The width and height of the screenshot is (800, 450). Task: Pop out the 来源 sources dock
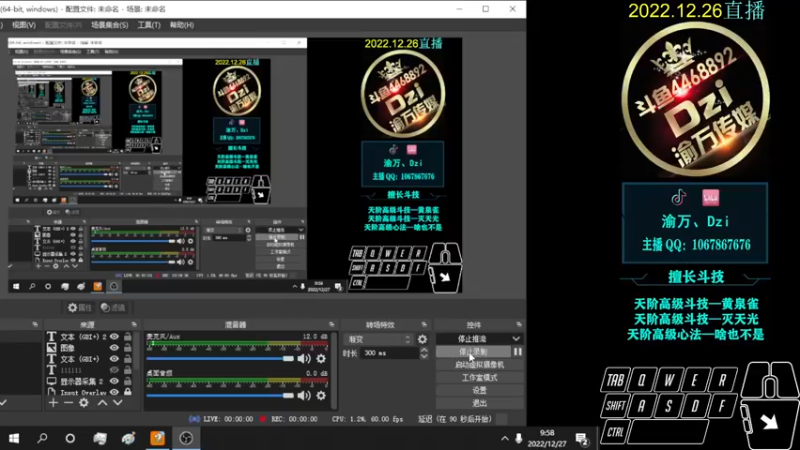[x=134, y=324]
